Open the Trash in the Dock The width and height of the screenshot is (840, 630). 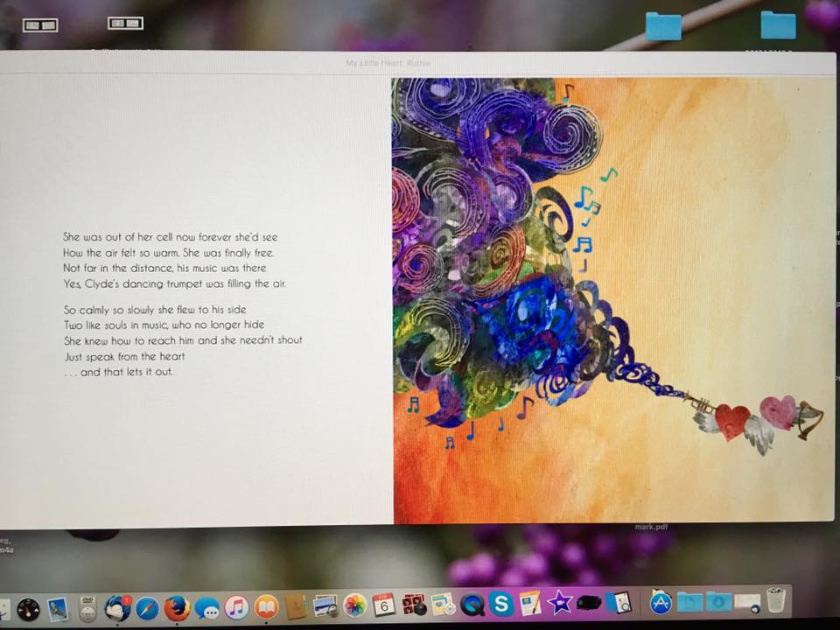coord(776,600)
